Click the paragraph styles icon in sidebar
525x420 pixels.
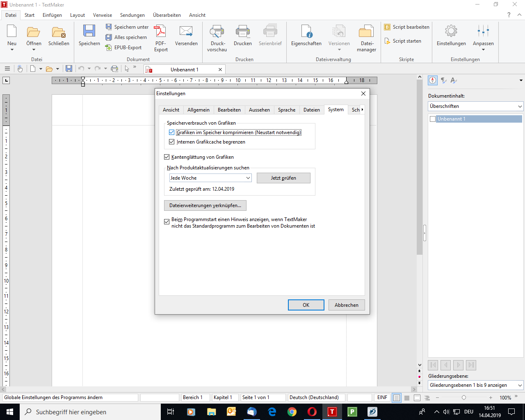[443, 80]
